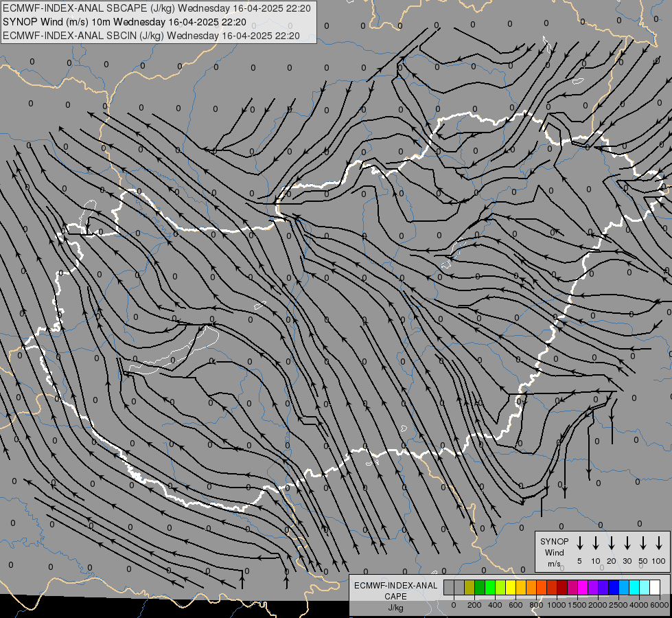Click the '2000' tick on CAPE scale

click(x=598, y=605)
